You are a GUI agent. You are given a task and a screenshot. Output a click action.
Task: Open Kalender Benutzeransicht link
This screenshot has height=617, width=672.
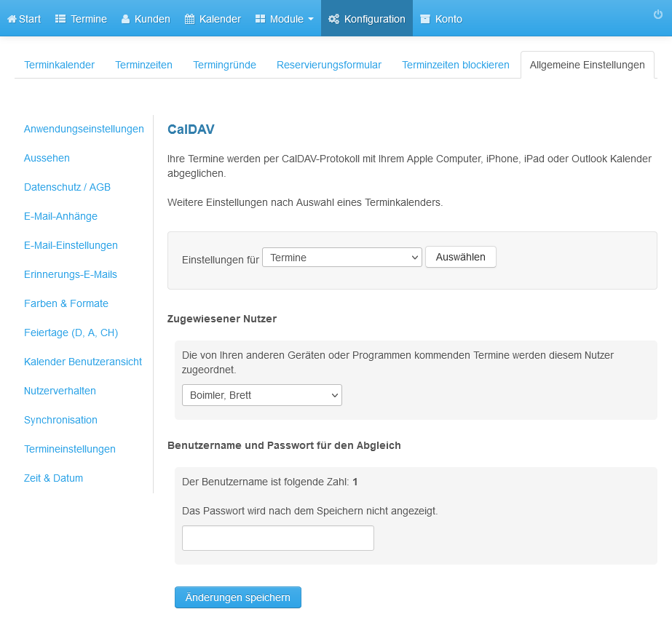(83, 362)
